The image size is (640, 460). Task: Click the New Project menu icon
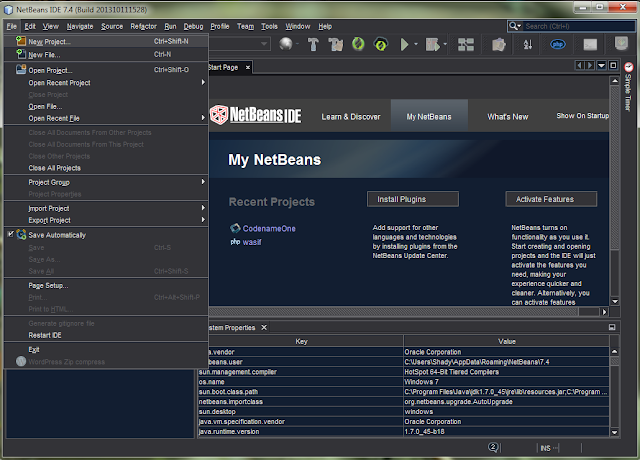pyautogui.click(x=21, y=41)
